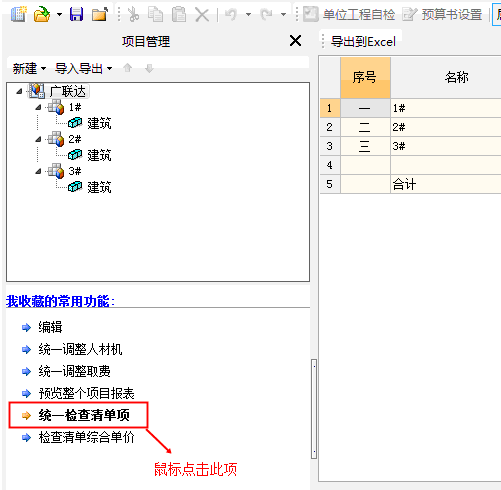Click the copy icon in toolbar
Viewport: 501px width, 490px height.
[156, 15]
